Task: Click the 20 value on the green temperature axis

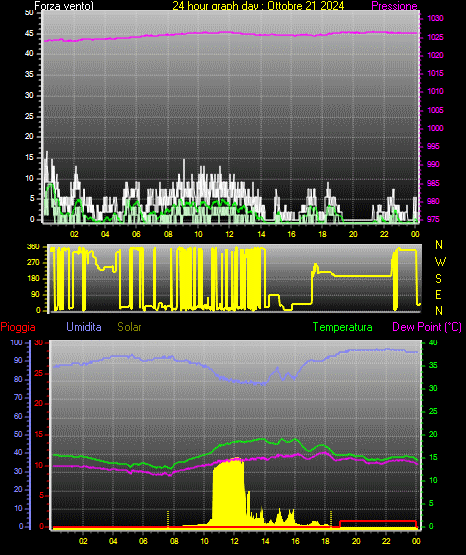Action: coord(433,434)
